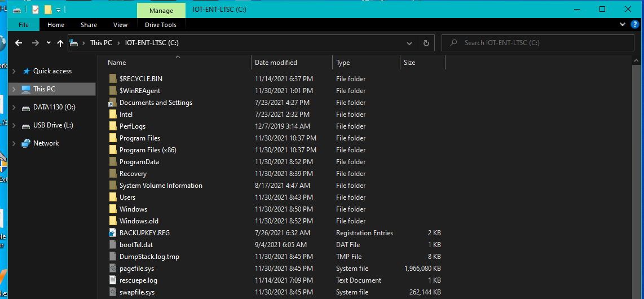Select Network in navigation pane

click(x=46, y=143)
